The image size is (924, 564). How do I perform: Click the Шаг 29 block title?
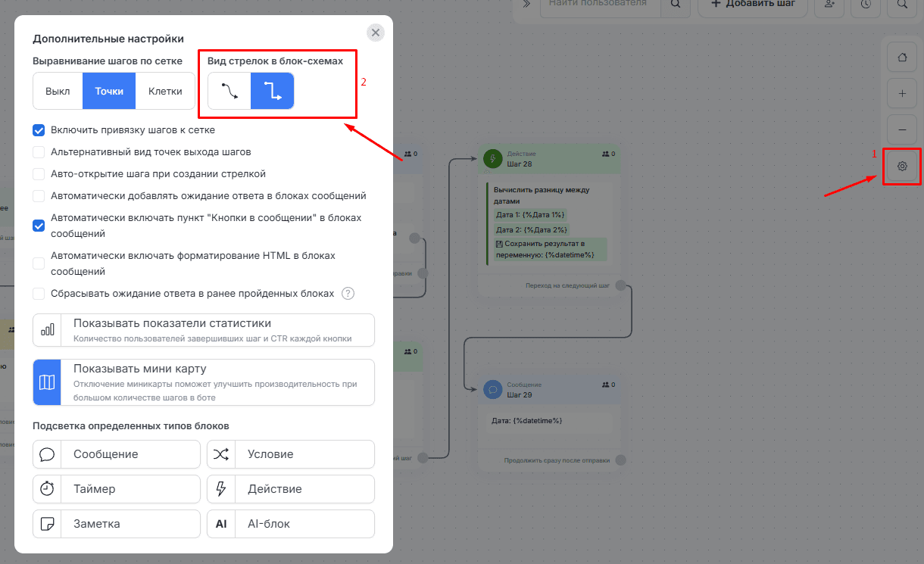[x=520, y=394]
